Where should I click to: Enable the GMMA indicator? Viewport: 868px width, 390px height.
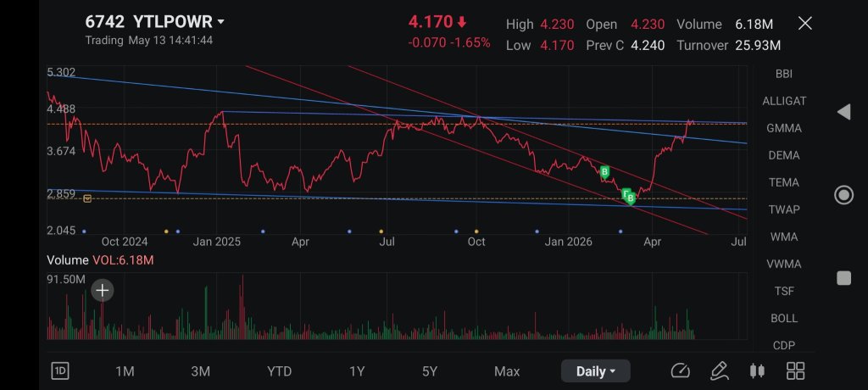[x=784, y=129]
